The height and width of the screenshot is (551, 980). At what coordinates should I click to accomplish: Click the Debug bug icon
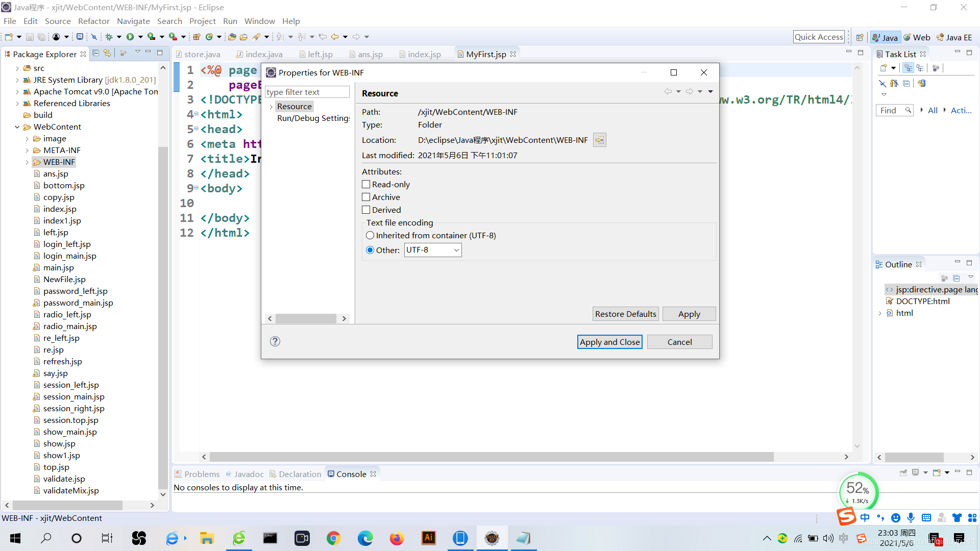click(x=109, y=37)
